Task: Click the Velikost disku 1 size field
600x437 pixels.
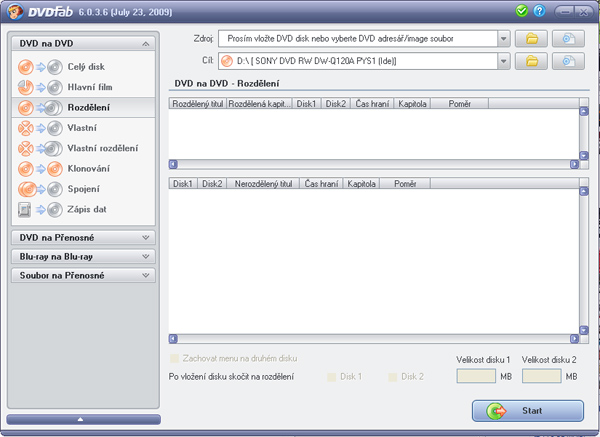Action: click(x=476, y=376)
